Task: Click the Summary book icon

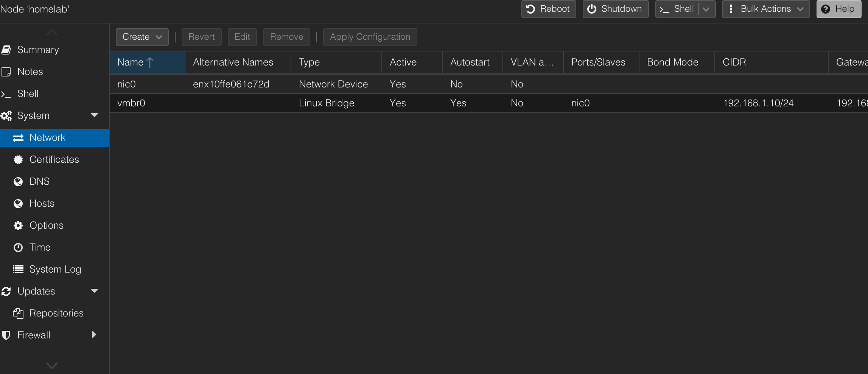Action: tap(6, 50)
